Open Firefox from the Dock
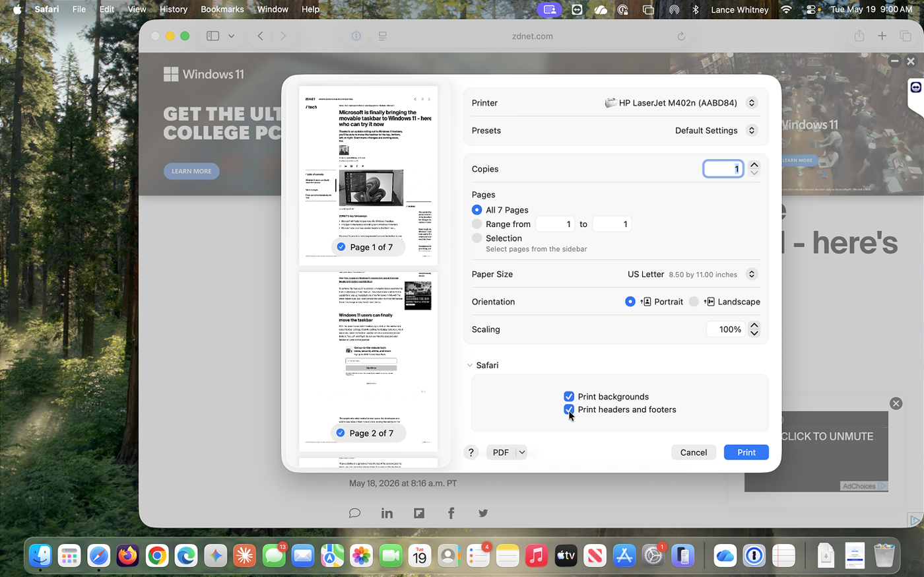Image resolution: width=924 pixels, height=577 pixels. tap(128, 556)
